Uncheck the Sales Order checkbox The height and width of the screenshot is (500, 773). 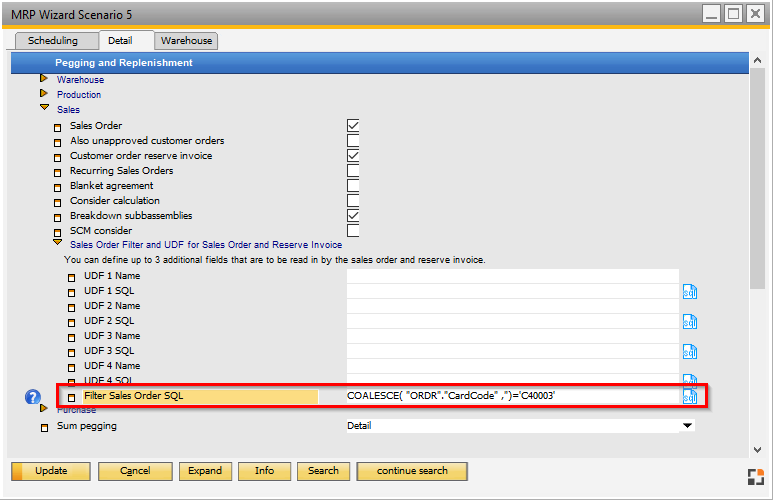coord(353,125)
